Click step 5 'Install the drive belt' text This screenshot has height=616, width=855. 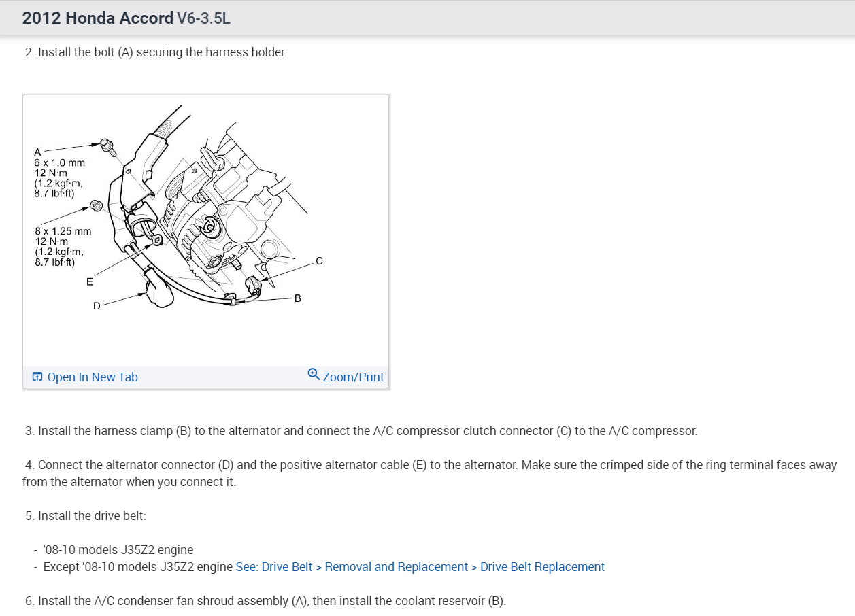point(86,516)
